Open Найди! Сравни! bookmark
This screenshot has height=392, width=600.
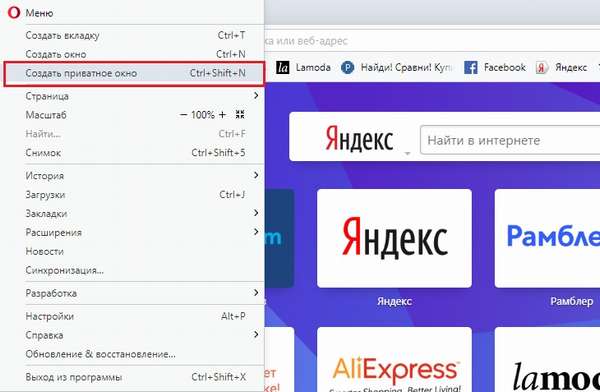406,67
